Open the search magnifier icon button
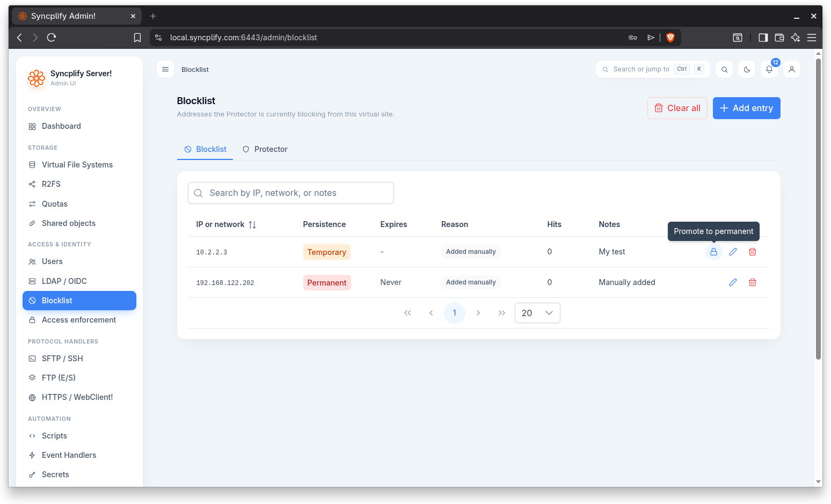Screen dimensions: 831x504 point(724,69)
